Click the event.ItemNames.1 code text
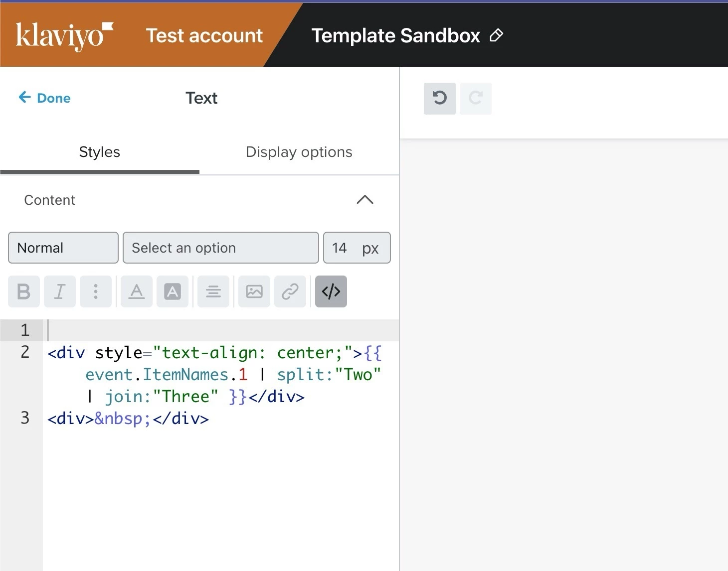This screenshot has height=571, width=728. tap(167, 374)
